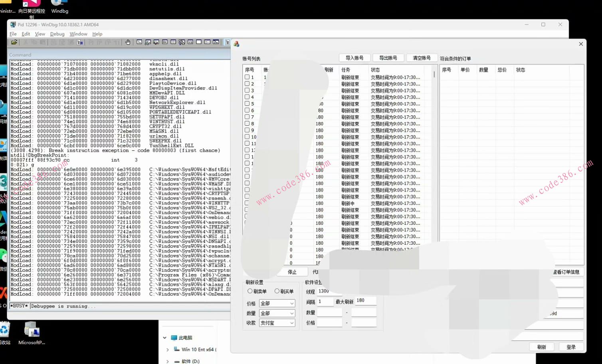Tick the checkbox for account row 2
The width and height of the screenshot is (602, 364).
click(247, 84)
